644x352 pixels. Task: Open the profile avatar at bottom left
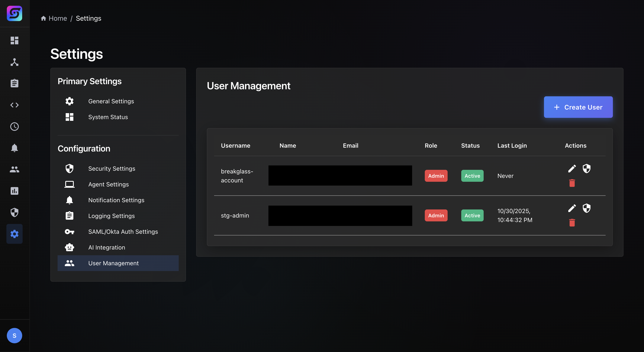[14, 336]
